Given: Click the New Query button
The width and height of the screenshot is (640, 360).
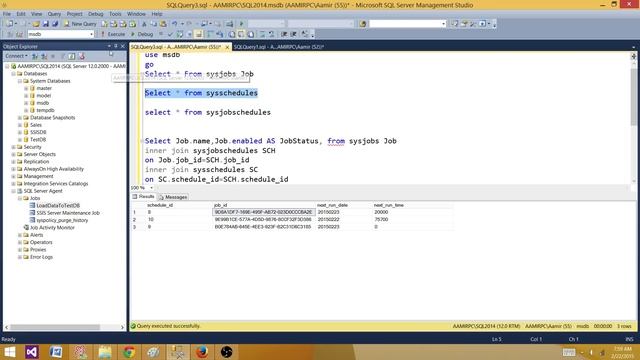Looking at the screenshot, I should point(80,24).
